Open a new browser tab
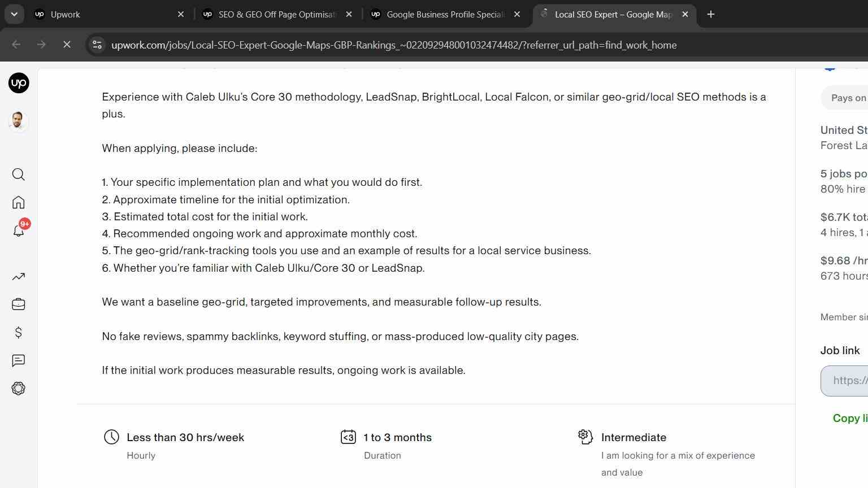Viewport: 868px width, 488px height. 711,14
